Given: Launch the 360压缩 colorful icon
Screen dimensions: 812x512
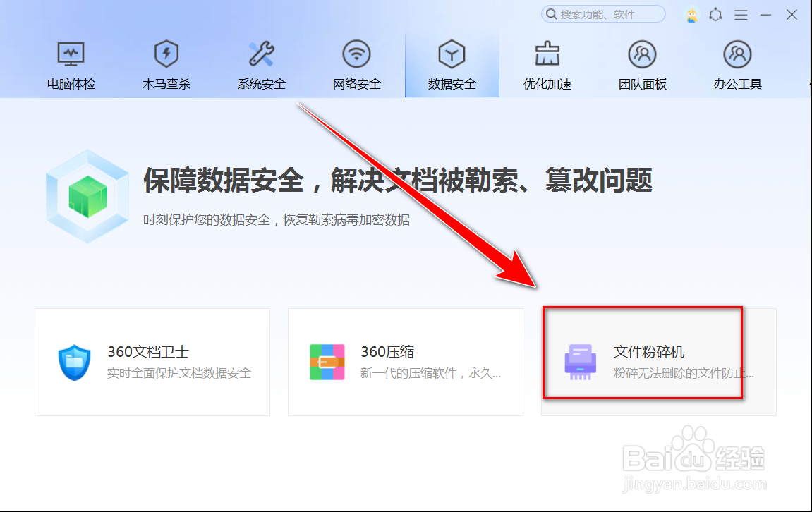Looking at the screenshot, I should [327, 362].
